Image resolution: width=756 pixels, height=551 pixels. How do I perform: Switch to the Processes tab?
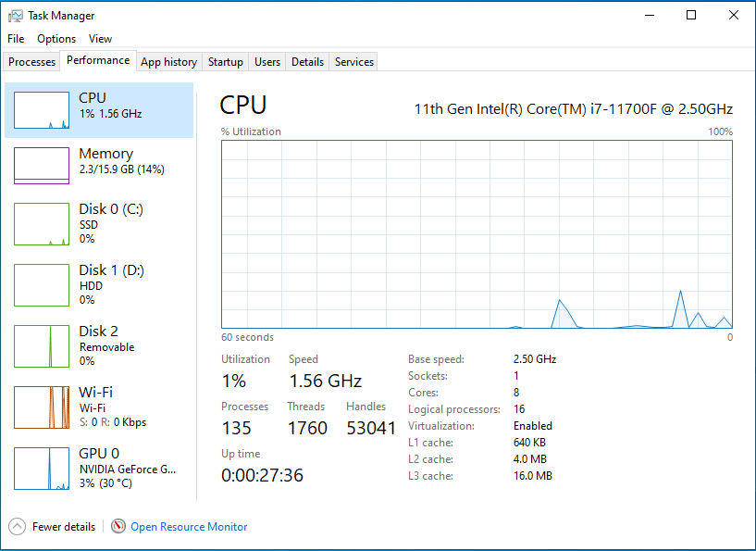click(32, 62)
